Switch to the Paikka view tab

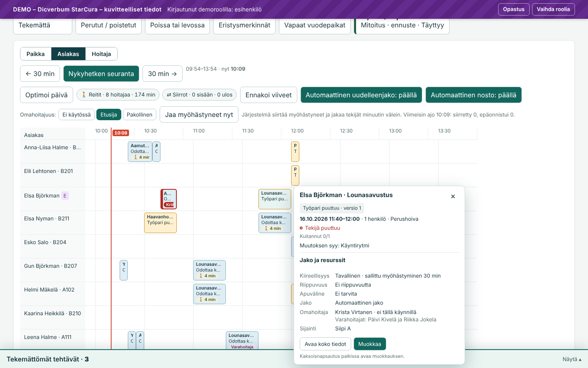pos(36,54)
